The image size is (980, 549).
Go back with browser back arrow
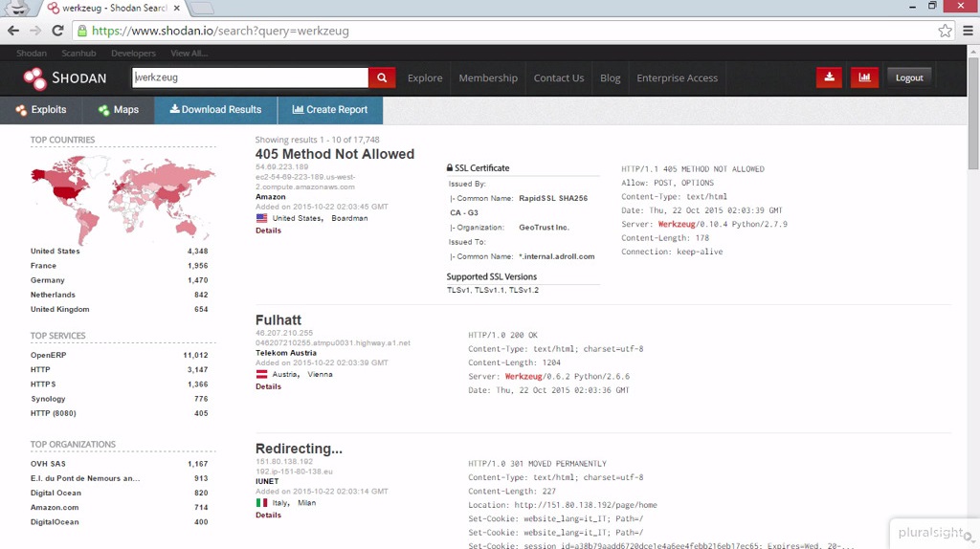click(13, 31)
